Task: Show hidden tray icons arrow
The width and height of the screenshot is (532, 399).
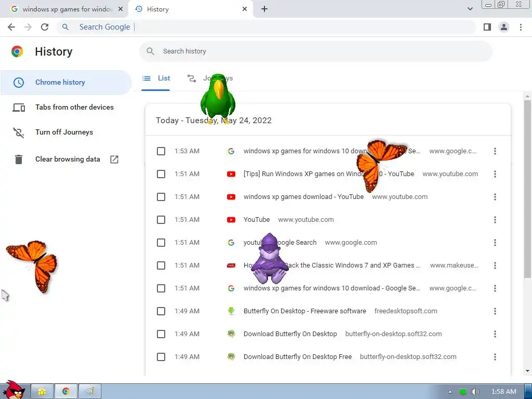Action: (x=450, y=392)
